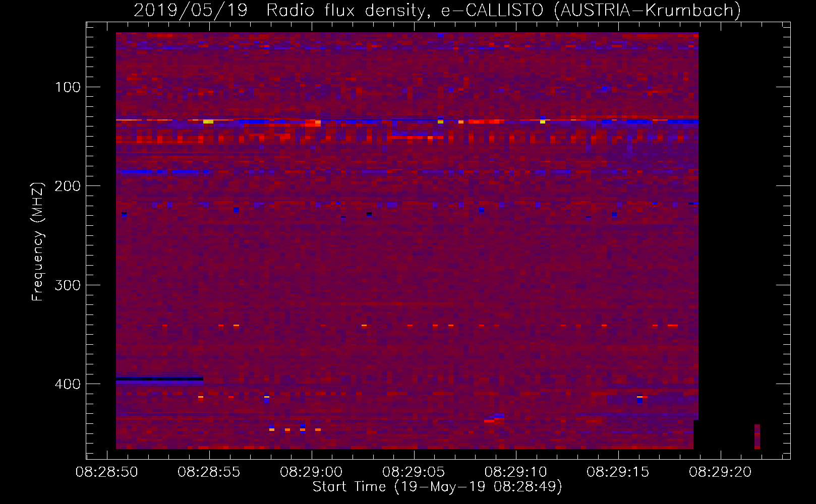Image resolution: width=816 pixels, height=504 pixels.
Task: Click the plot title with the e-CALLISTO station name
Action: pos(437,10)
